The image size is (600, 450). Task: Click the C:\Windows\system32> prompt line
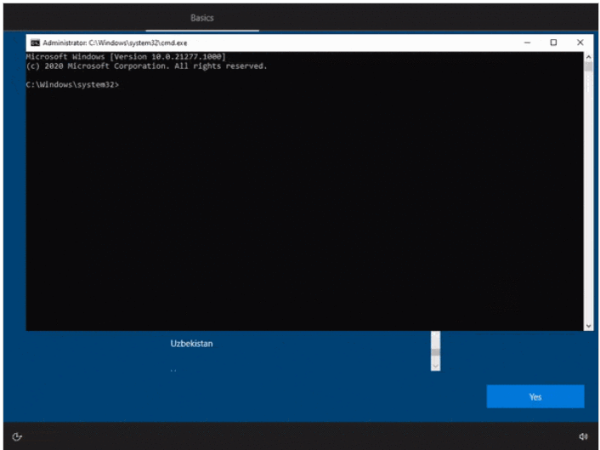[x=73, y=85]
